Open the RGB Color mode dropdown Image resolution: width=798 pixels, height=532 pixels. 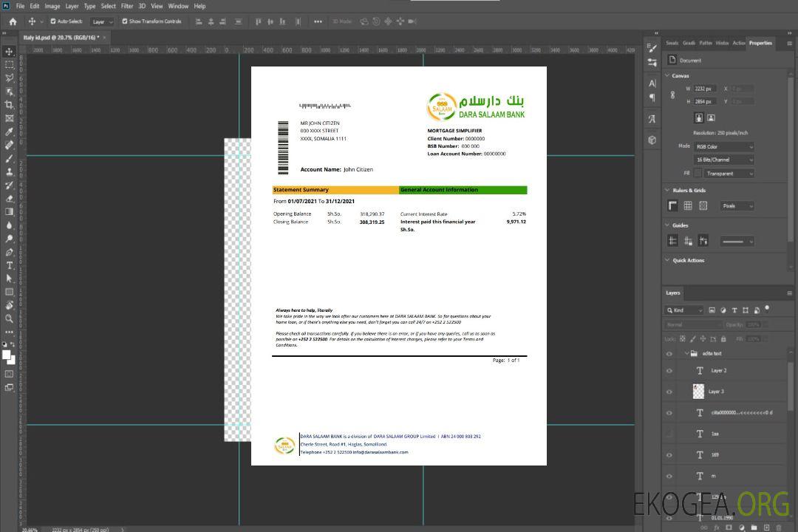[x=724, y=146]
